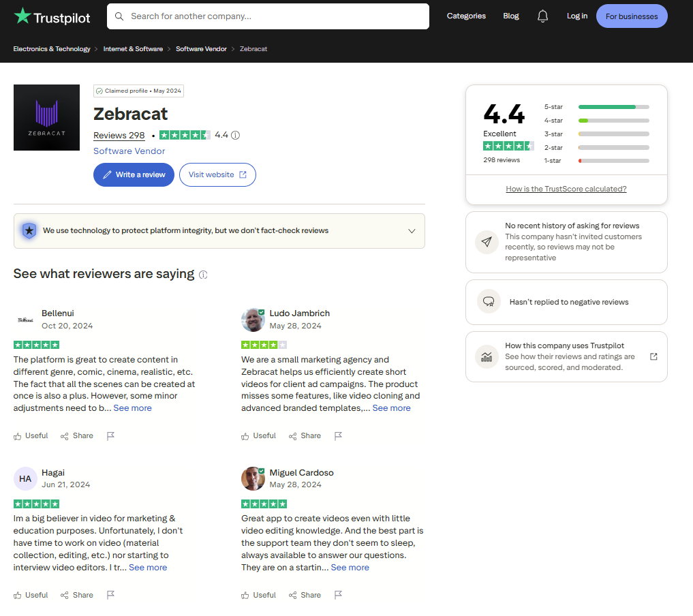Expand Bellenui's review with See more
The height and width of the screenshot is (616, 693).
pos(133,408)
